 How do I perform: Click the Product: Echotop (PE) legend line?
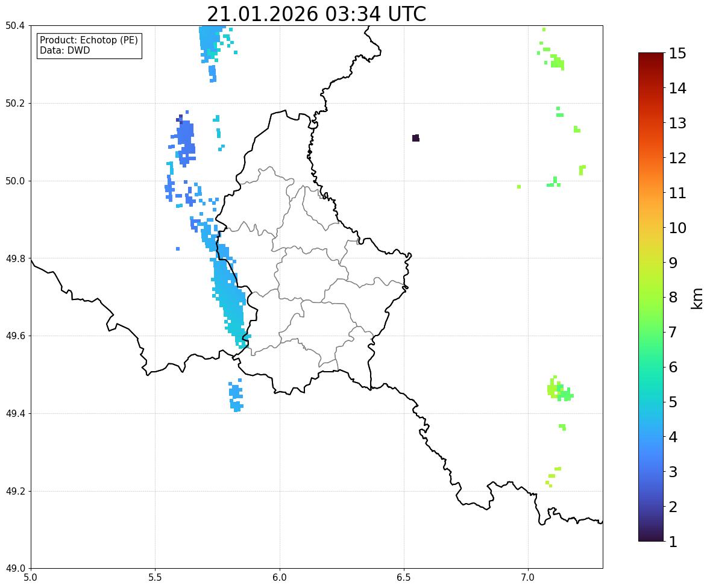tap(89, 40)
